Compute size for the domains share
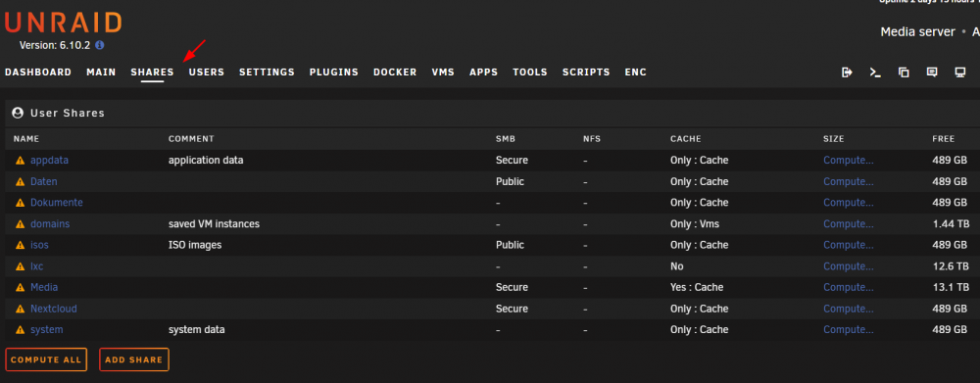The width and height of the screenshot is (980, 383). [x=848, y=224]
